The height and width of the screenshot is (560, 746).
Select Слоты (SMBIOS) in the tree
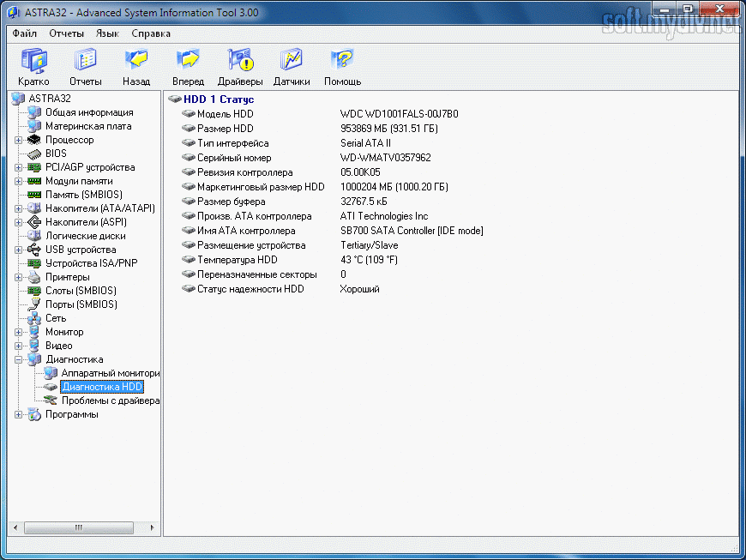coord(81,291)
